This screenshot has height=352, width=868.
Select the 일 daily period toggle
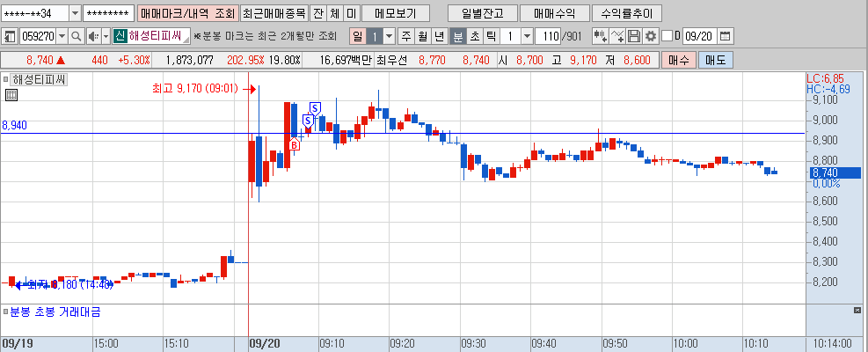pyautogui.click(x=358, y=37)
